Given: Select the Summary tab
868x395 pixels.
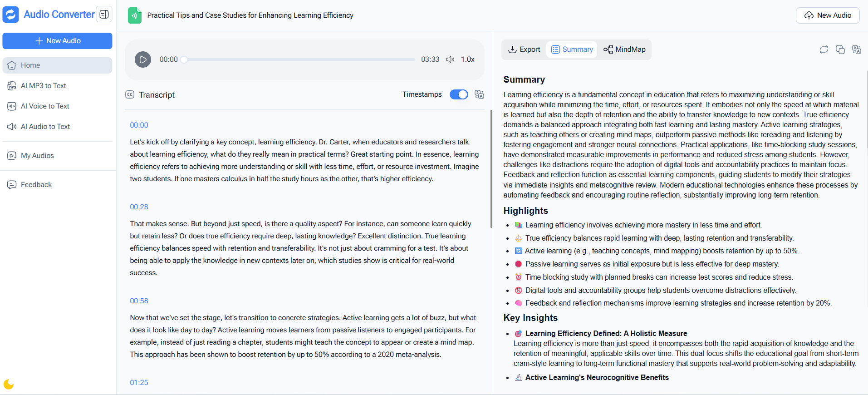Looking at the screenshot, I should [572, 49].
